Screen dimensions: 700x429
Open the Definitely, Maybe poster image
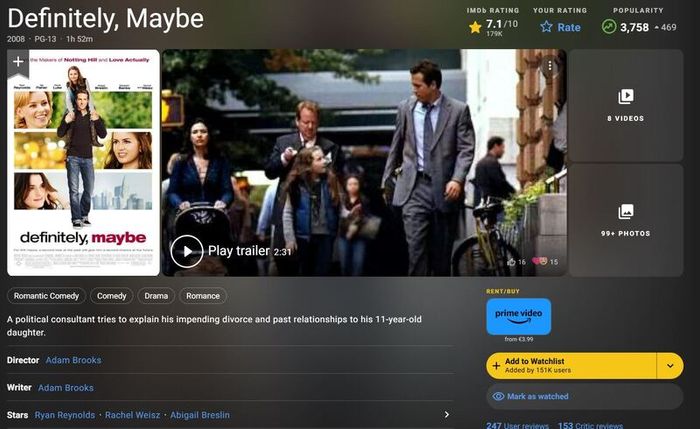83,162
